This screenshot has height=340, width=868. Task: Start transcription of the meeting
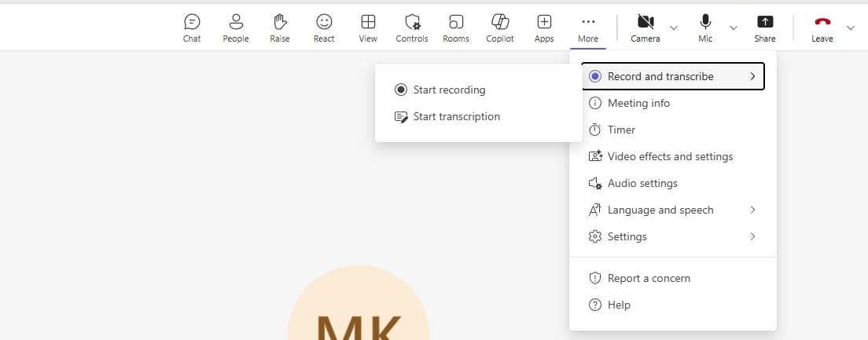[x=478, y=117]
